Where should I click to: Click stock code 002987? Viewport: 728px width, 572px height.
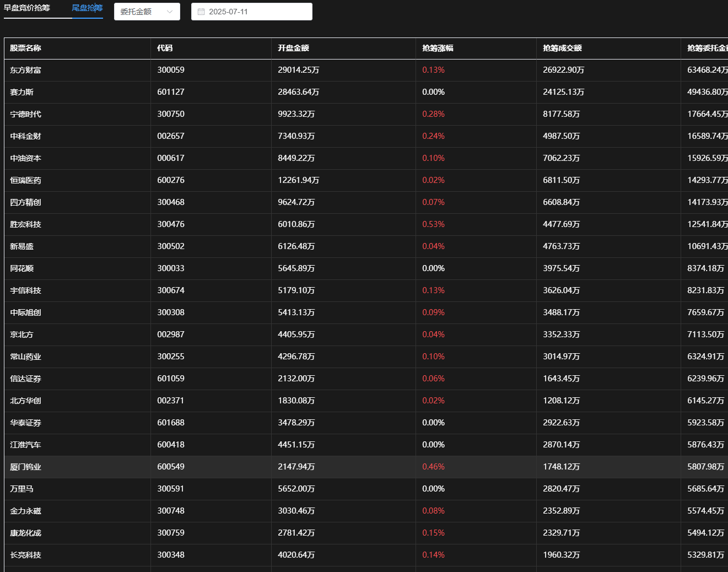coord(171,334)
